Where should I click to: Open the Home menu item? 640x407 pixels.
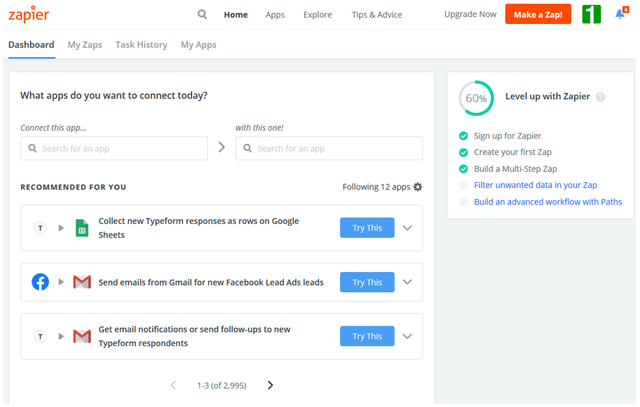pyautogui.click(x=236, y=15)
